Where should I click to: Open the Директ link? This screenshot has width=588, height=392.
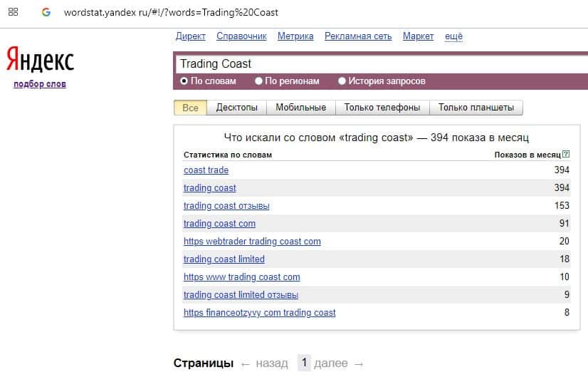pos(191,36)
